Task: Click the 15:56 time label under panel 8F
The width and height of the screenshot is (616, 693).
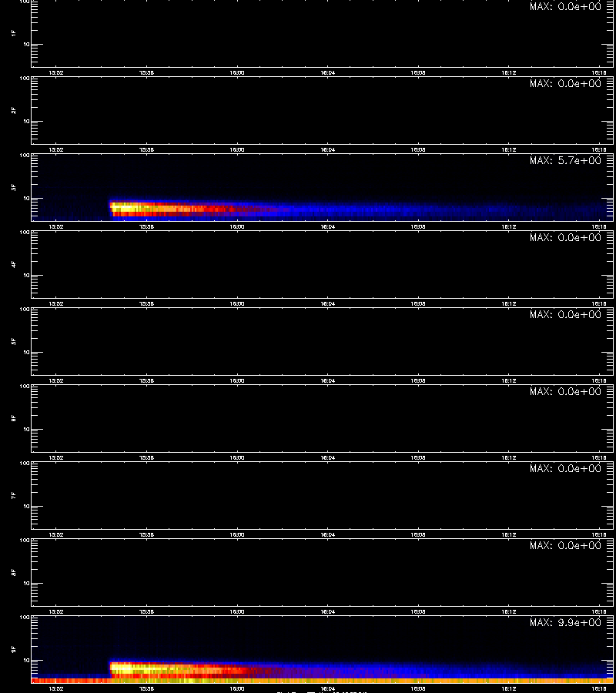Action: point(146,611)
